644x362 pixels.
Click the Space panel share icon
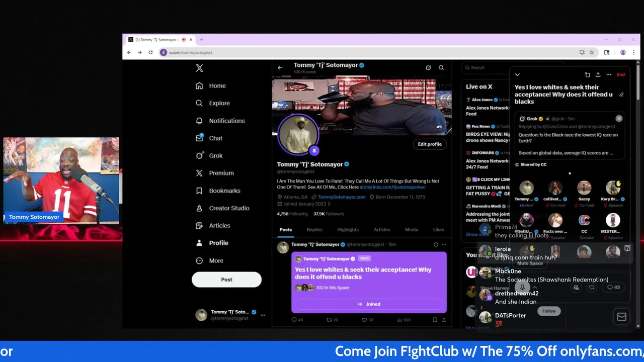[598, 75]
